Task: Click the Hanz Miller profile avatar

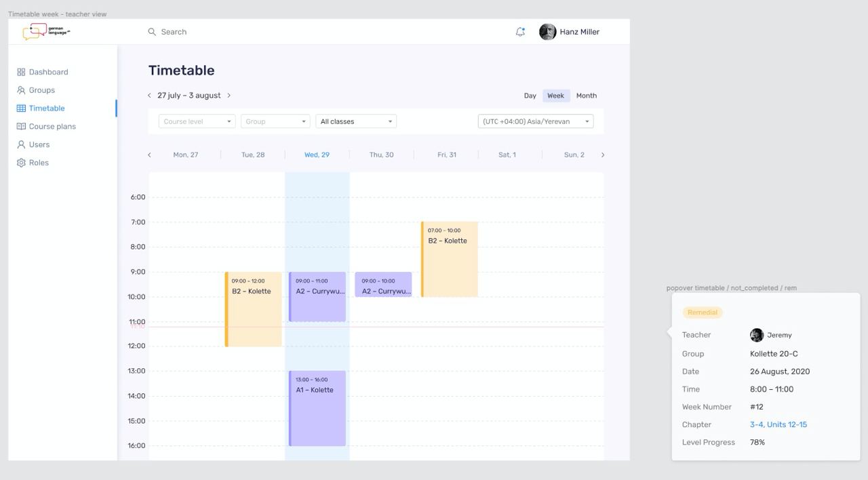Action: (x=547, y=32)
